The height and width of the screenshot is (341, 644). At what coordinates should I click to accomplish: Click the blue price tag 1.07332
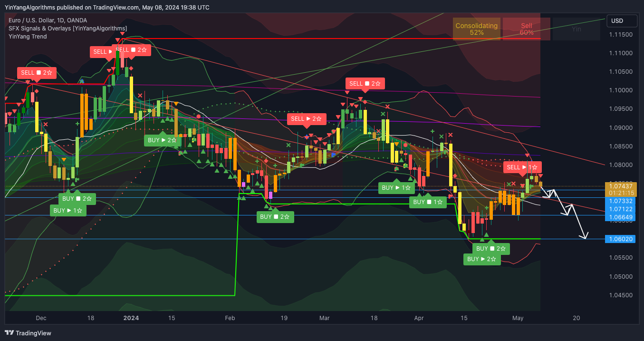621,202
